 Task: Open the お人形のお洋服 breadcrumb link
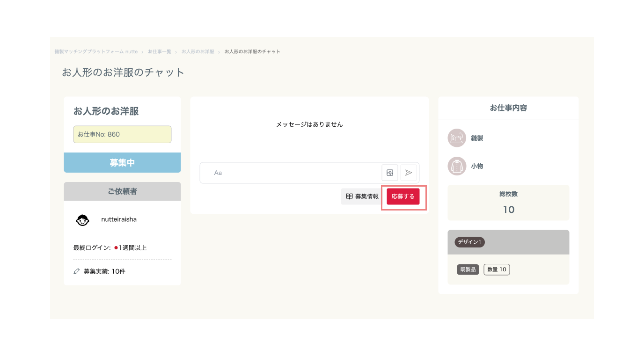198,51
